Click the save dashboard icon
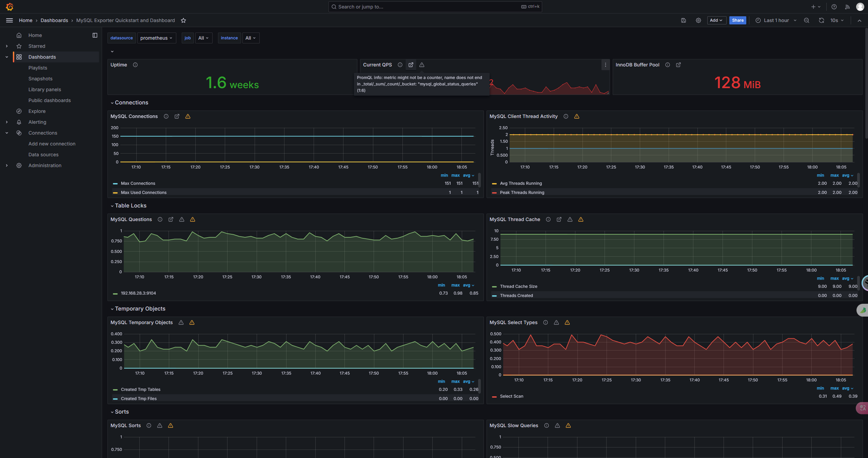 683,20
